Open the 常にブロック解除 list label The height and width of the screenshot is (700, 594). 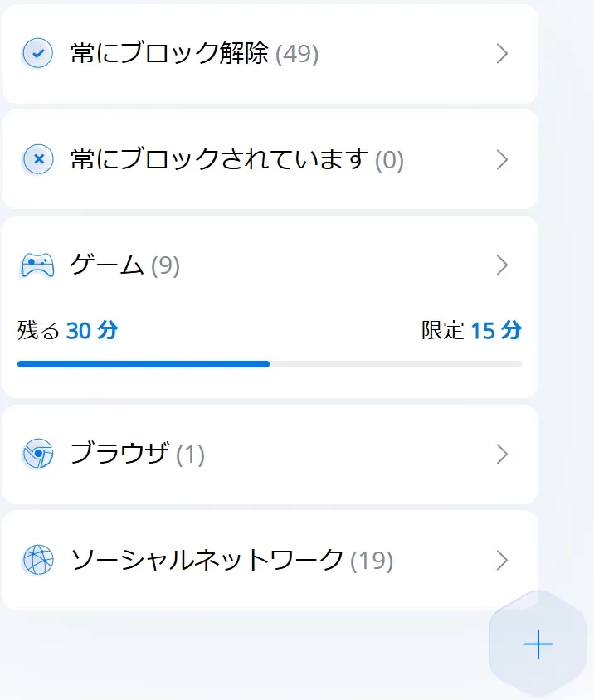pos(169,54)
